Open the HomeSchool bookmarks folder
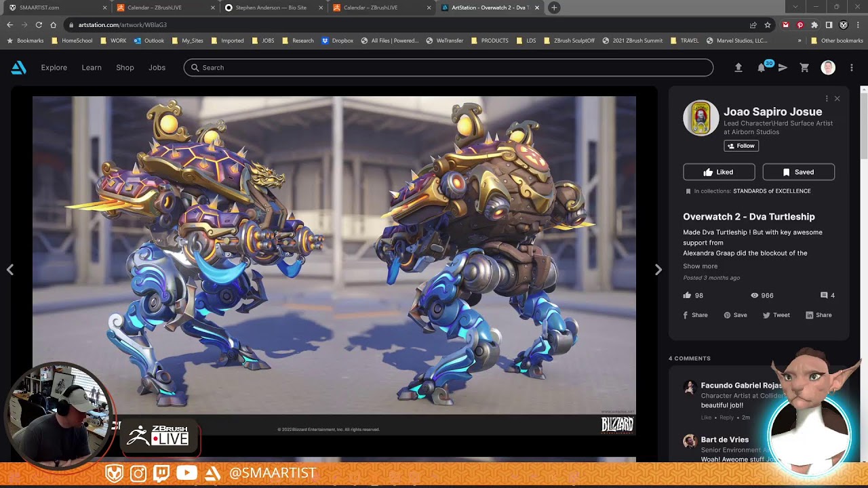This screenshot has width=868, height=488. pos(72,41)
